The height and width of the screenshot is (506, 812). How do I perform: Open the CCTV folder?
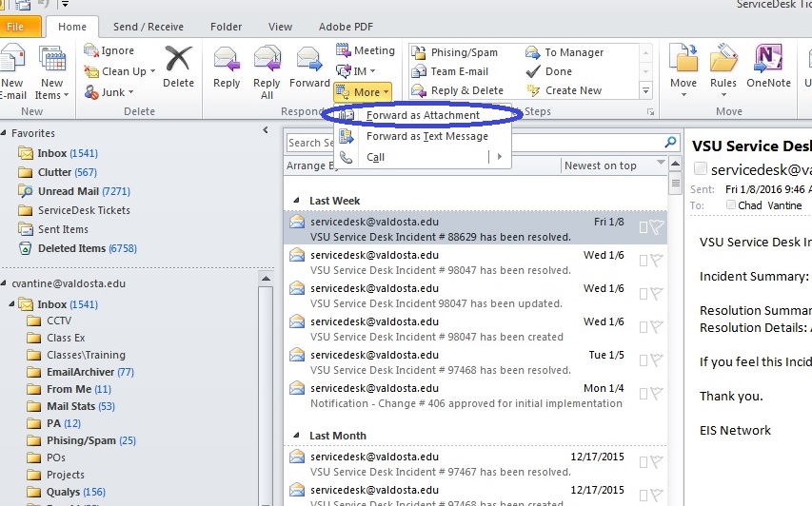[50, 321]
